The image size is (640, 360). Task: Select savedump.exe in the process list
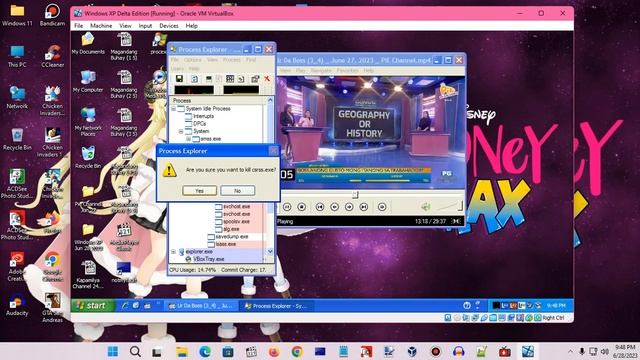231,237
